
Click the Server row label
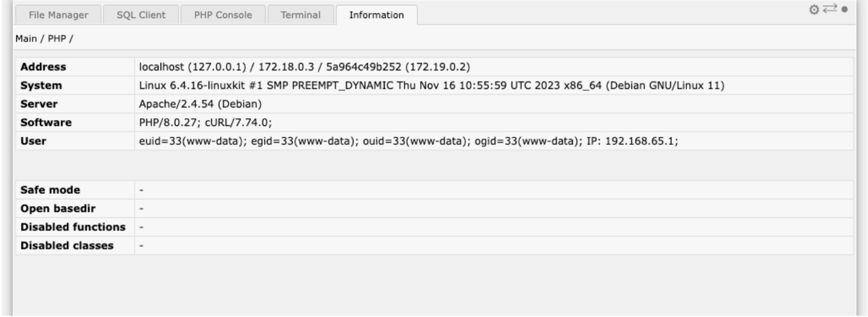point(39,104)
